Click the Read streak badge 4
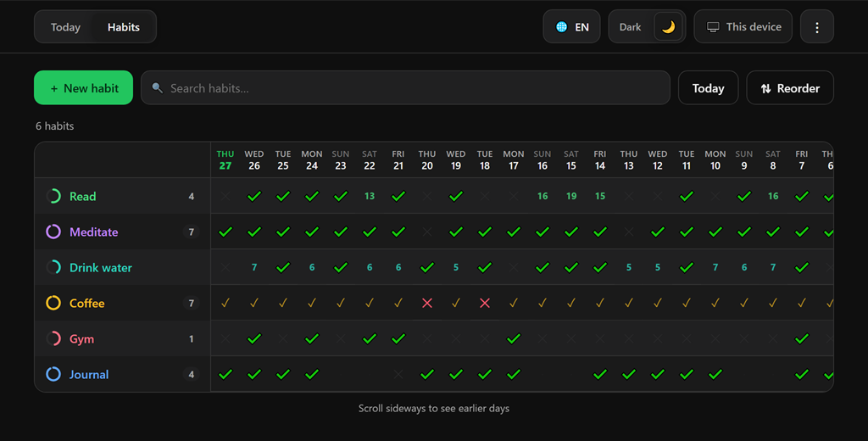The height and width of the screenshot is (441, 868). (x=191, y=196)
